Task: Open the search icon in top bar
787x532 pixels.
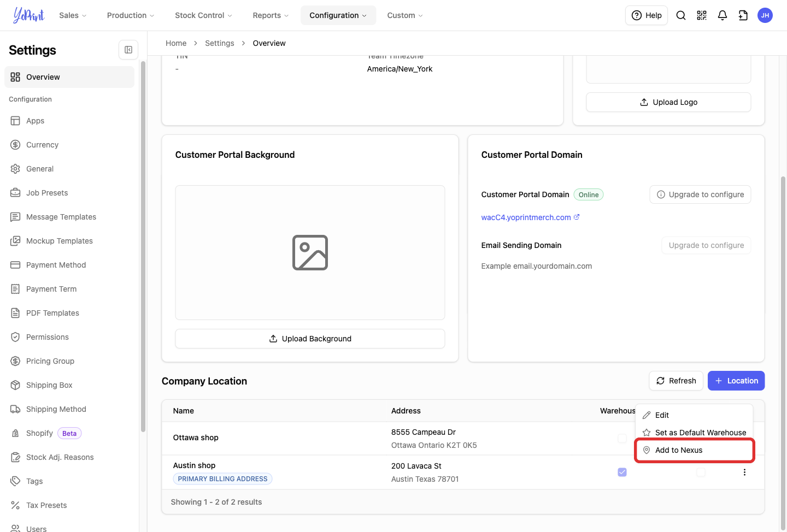Action: [x=681, y=15]
